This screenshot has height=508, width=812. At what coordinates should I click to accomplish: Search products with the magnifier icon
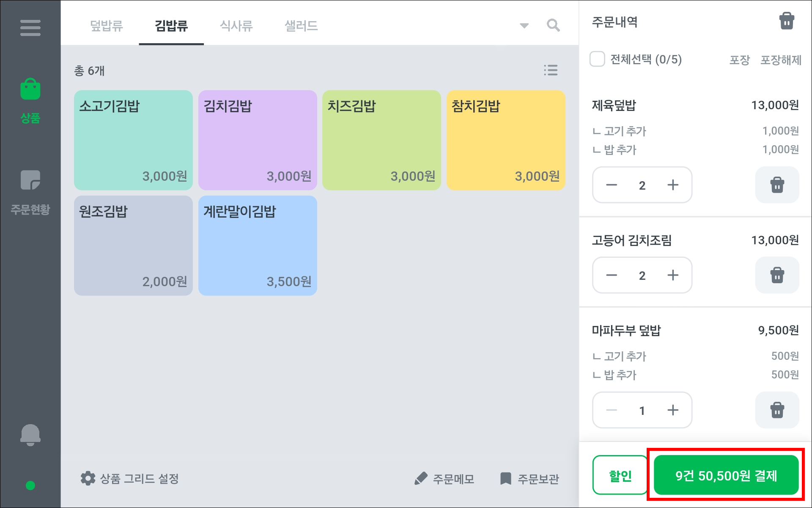click(553, 25)
